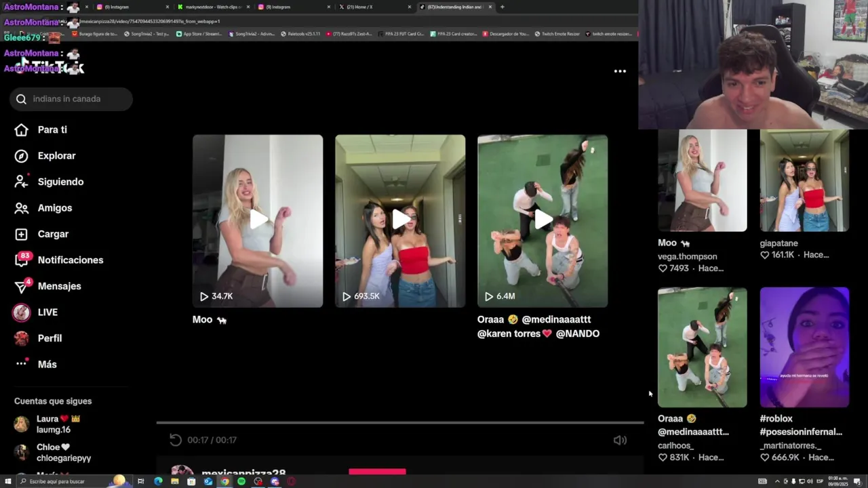Click the LIVE sidebar icon
The height and width of the screenshot is (488, 868).
(x=22, y=312)
